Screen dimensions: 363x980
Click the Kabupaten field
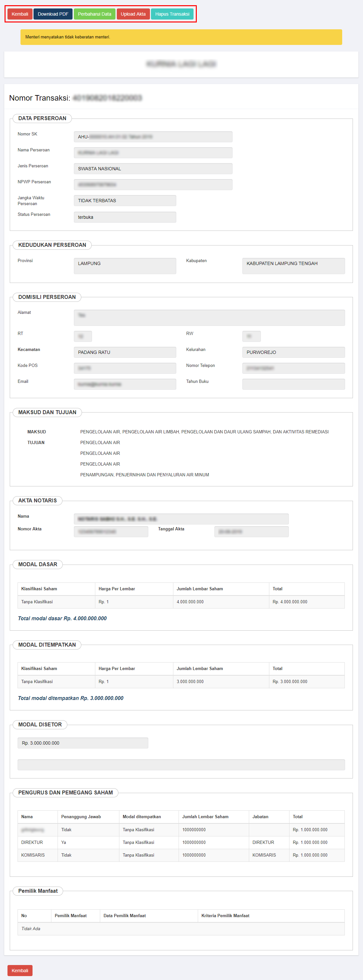tap(293, 266)
